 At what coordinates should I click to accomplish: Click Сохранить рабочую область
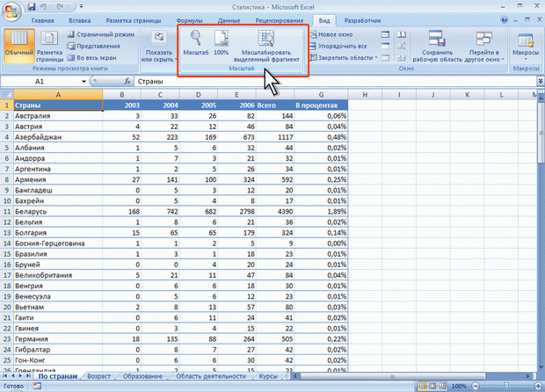pos(437,46)
